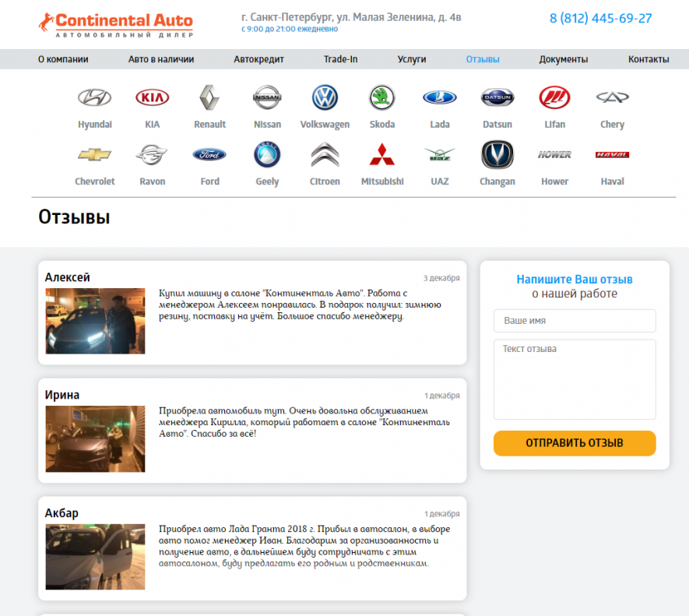Screen dimensions: 689x616
Task: Click the Hyundai brand logo
Action: tap(94, 97)
